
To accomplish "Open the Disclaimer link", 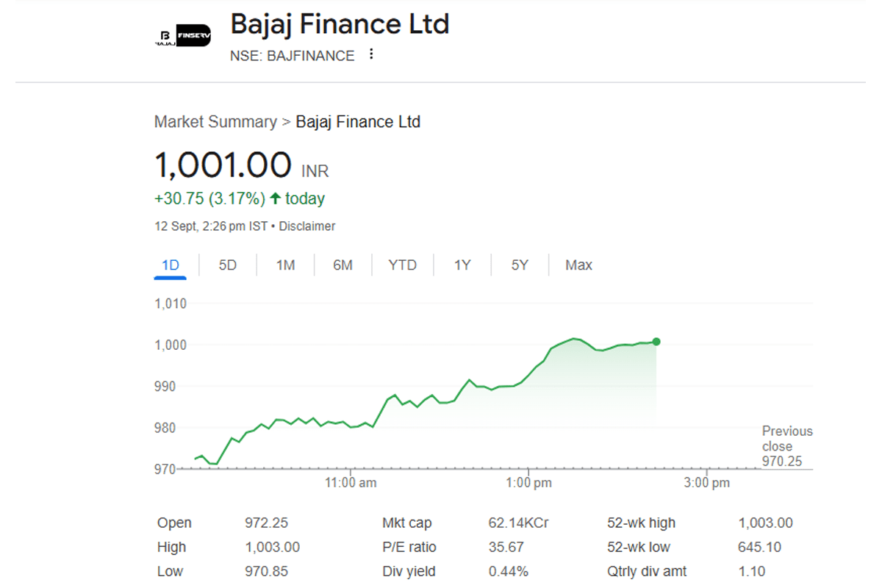I will pyautogui.click(x=307, y=226).
